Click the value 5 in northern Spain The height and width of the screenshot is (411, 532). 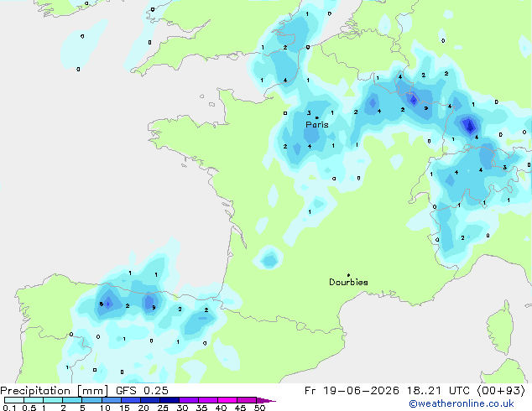(x=101, y=304)
